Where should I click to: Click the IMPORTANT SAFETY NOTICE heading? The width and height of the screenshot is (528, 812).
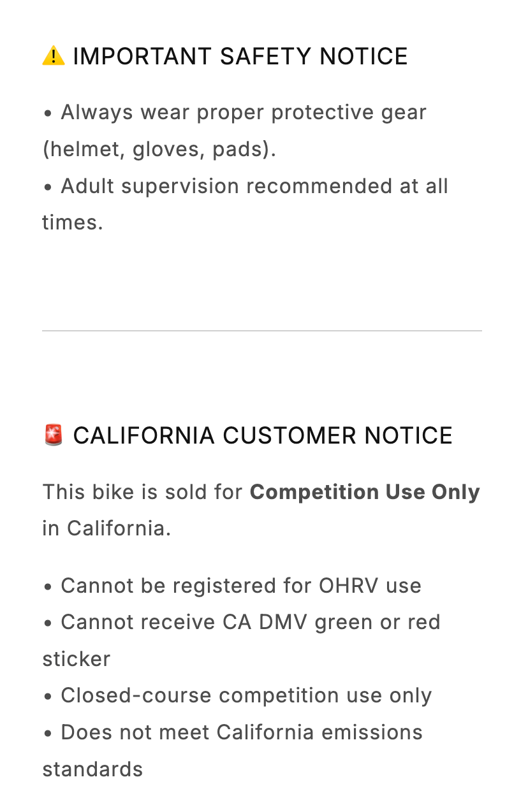point(240,56)
